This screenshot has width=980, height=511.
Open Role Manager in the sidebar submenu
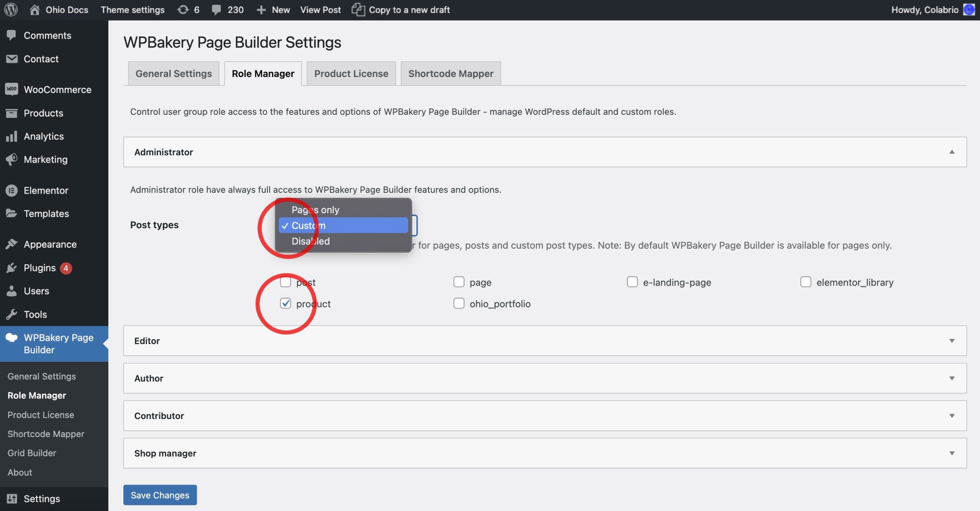tap(37, 395)
